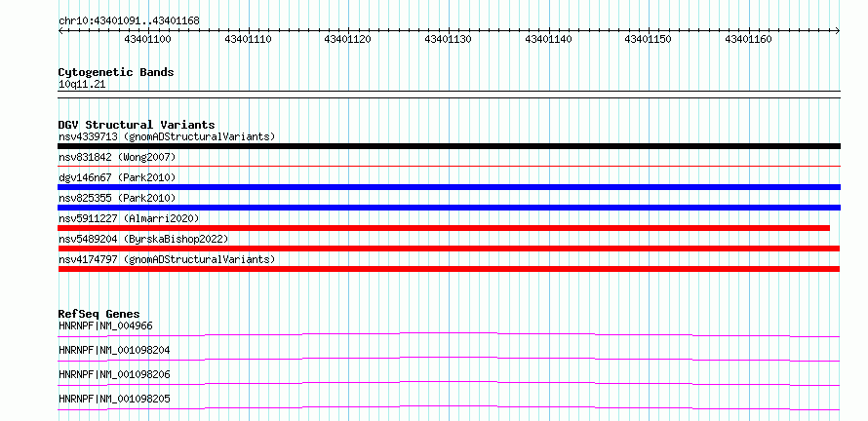Open variant nsv825355 (Park2010) label
Image resolution: width=868 pixels, height=421 pixels.
[117, 198]
